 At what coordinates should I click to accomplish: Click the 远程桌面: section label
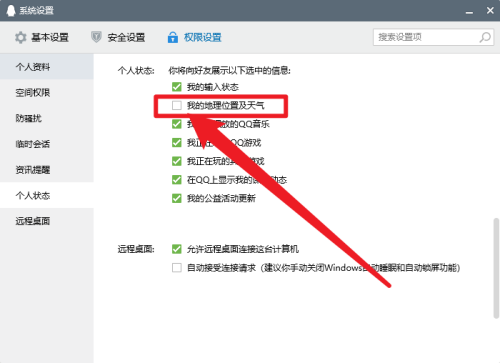[136, 249]
